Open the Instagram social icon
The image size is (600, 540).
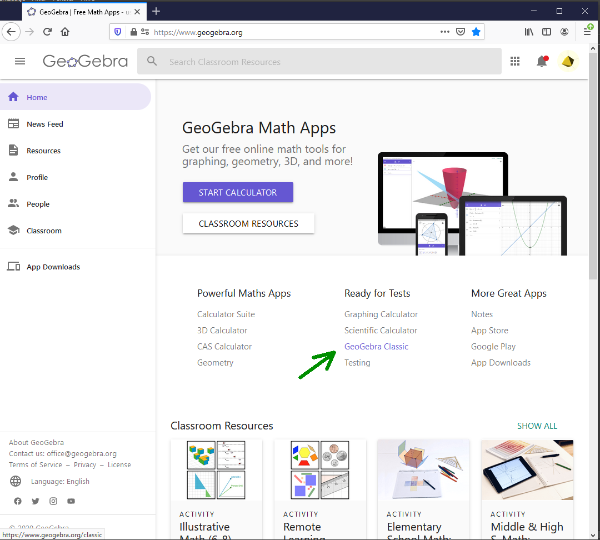pyautogui.click(x=53, y=501)
